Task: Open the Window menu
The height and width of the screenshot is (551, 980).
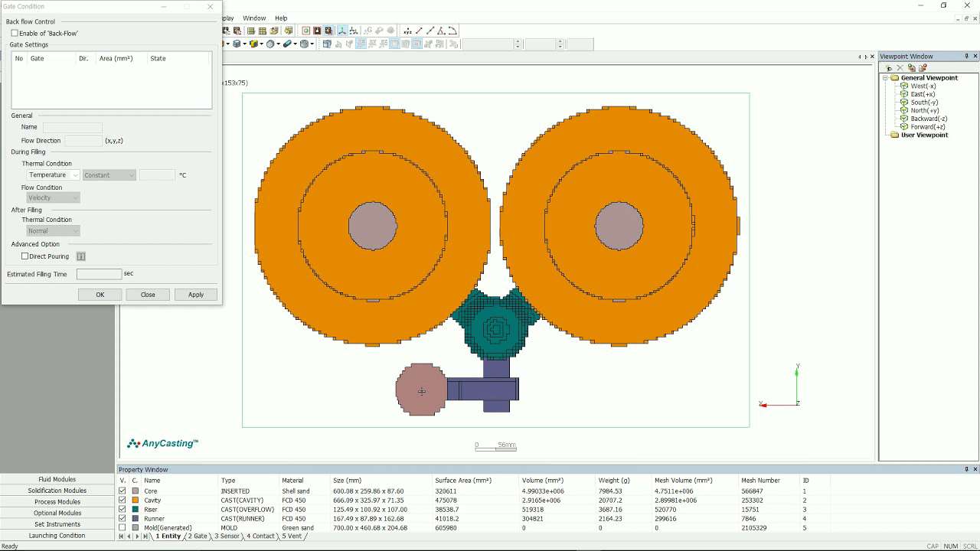Action: click(254, 18)
